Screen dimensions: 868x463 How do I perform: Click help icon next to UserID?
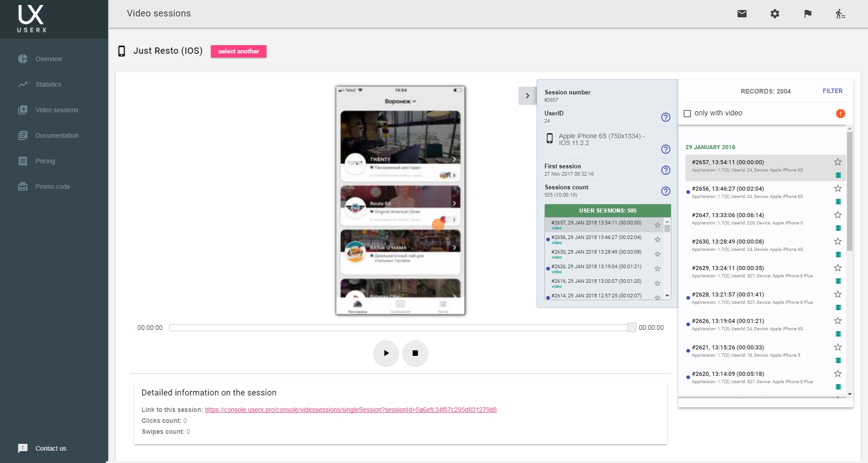tap(666, 117)
